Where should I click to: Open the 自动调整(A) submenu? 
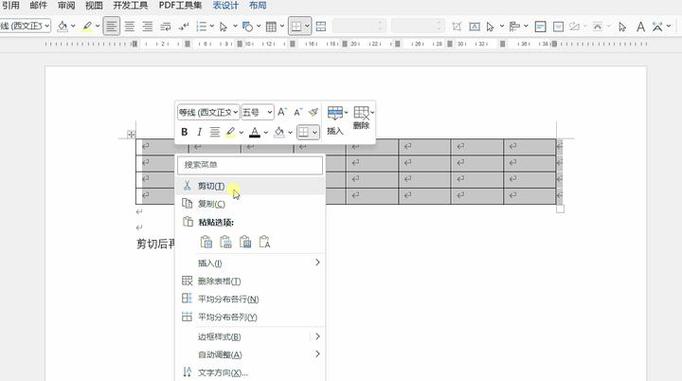click(250, 355)
